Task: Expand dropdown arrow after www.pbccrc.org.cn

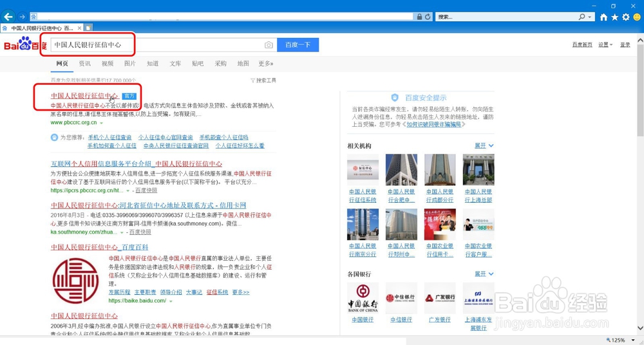Action: pos(102,123)
